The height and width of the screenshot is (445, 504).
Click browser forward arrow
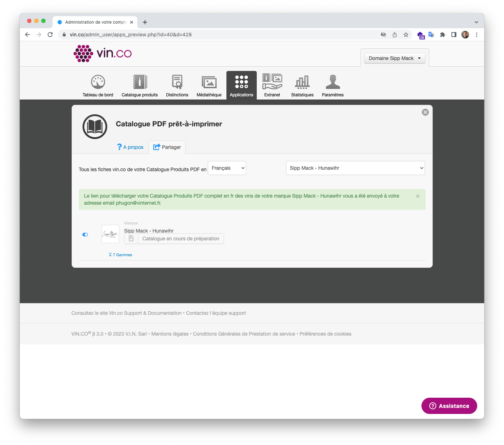pos(39,35)
